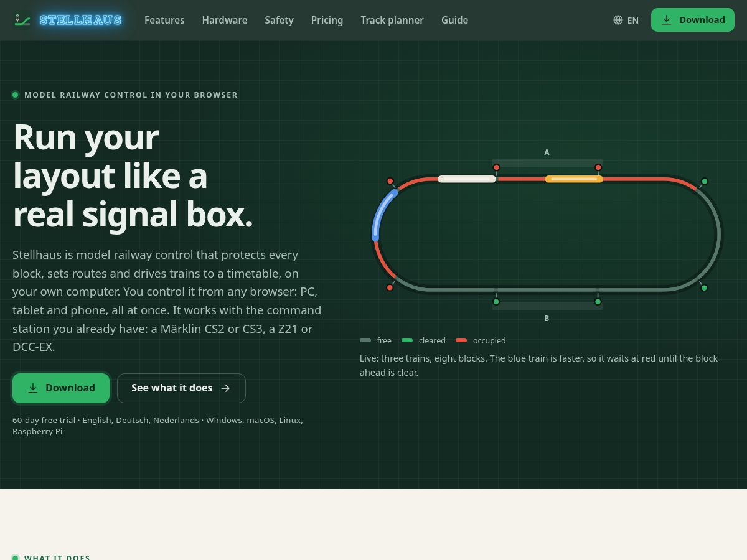Go to the Safety section
The height and width of the screenshot is (560, 747).
279,20
